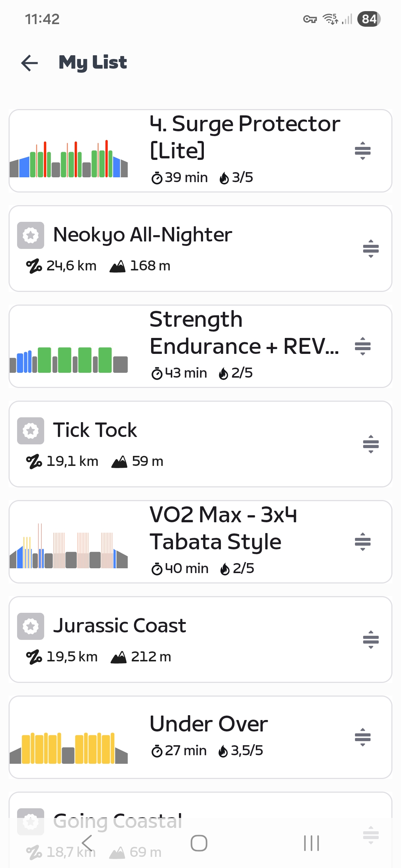401x868 pixels.
Task: Tap reorder handle for Tick Tock
Action: pos(371,444)
